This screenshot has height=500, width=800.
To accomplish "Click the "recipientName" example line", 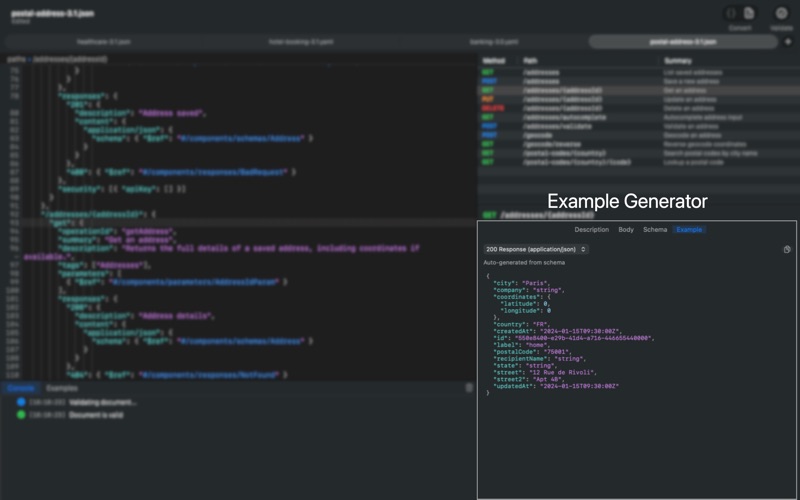I will coord(539,359).
